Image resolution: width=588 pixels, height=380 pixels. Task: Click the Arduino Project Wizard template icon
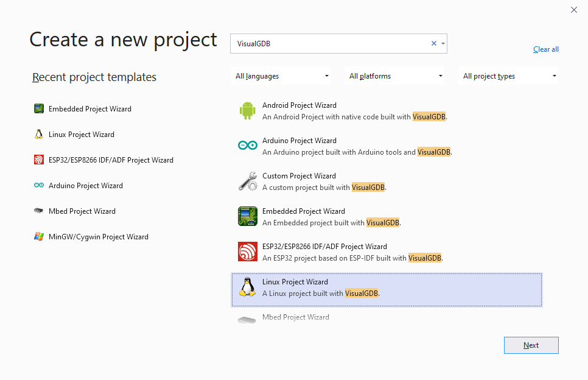[247, 146]
